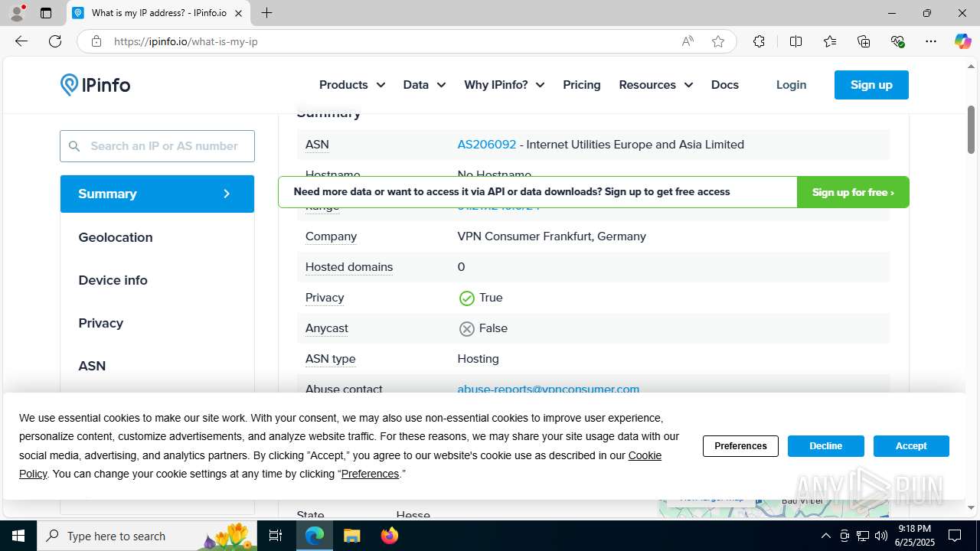Select Geolocation in the sidebar
The height and width of the screenshot is (551, 980).
[x=116, y=237]
